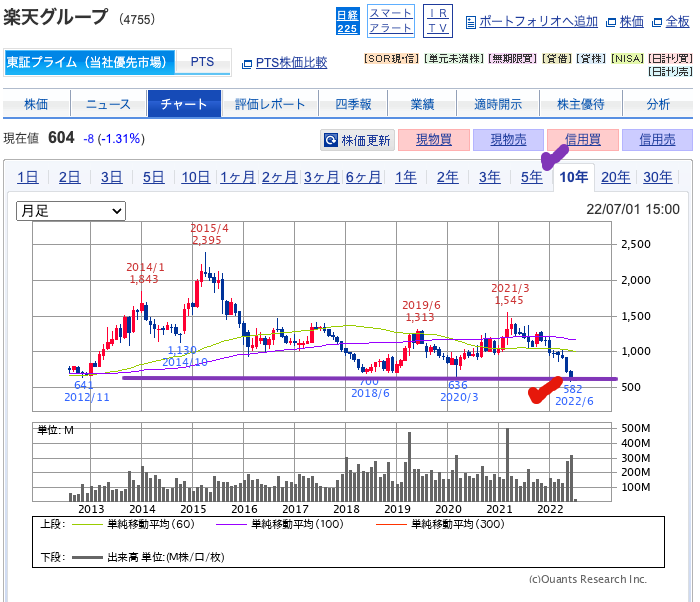The height and width of the screenshot is (602, 700).
Task: Set chart period to 2年
Action: (448, 177)
